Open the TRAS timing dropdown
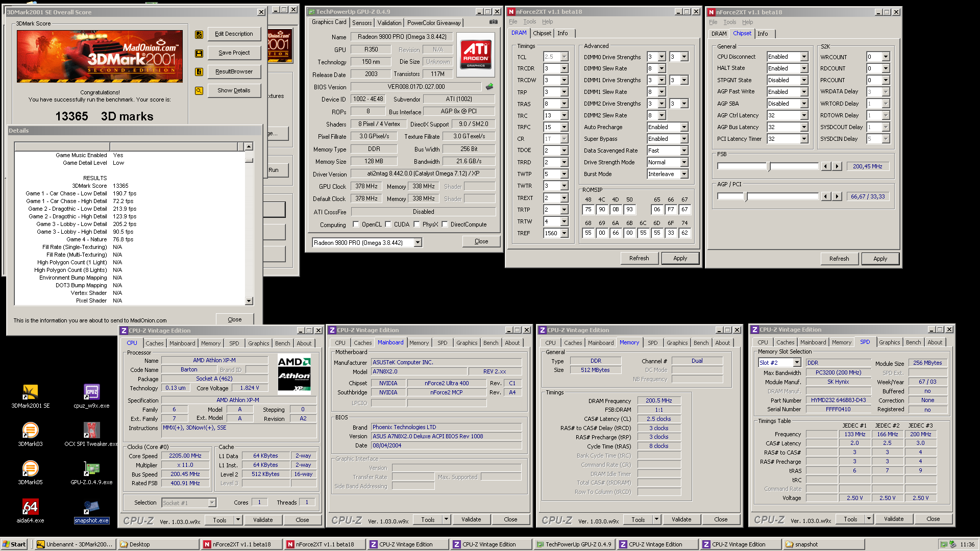This screenshot has height=551, width=980. 564,104
